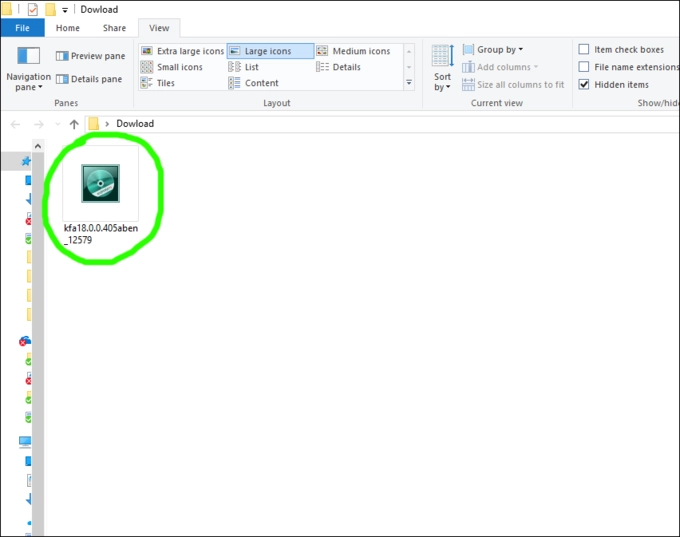680x537 pixels.
Task: Click Size all columns to fit
Action: point(513,85)
